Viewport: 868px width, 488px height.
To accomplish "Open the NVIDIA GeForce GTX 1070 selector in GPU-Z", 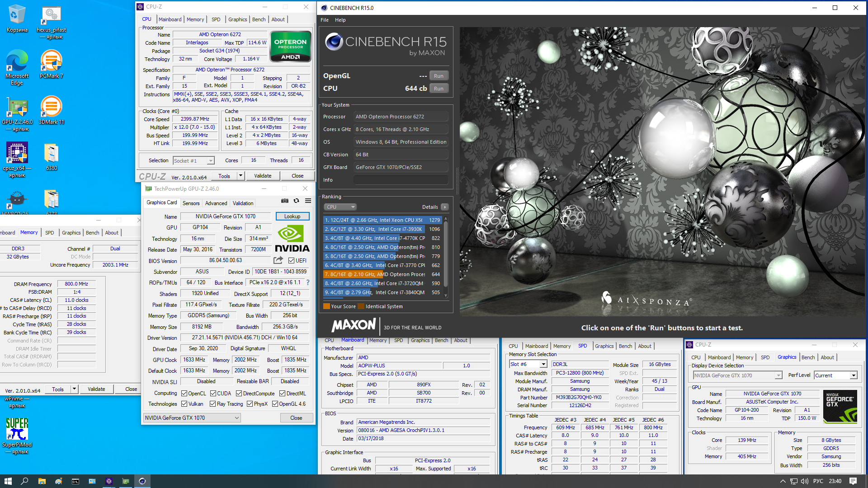I will coord(192,418).
